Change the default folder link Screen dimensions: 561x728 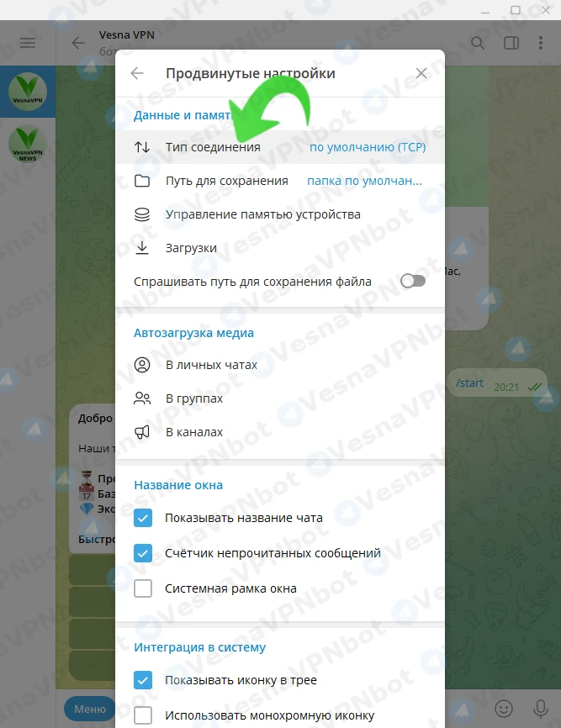click(364, 181)
